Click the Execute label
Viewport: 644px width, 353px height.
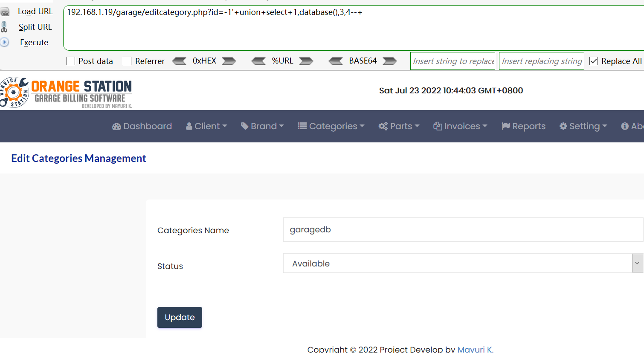pyautogui.click(x=34, y=42)
